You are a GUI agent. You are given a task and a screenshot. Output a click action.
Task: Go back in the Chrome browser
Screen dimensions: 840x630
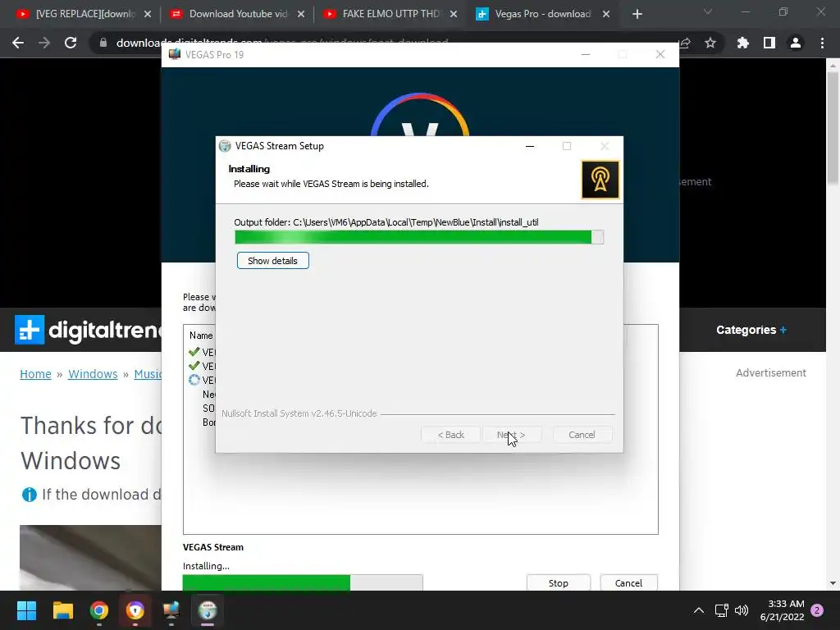18,43
